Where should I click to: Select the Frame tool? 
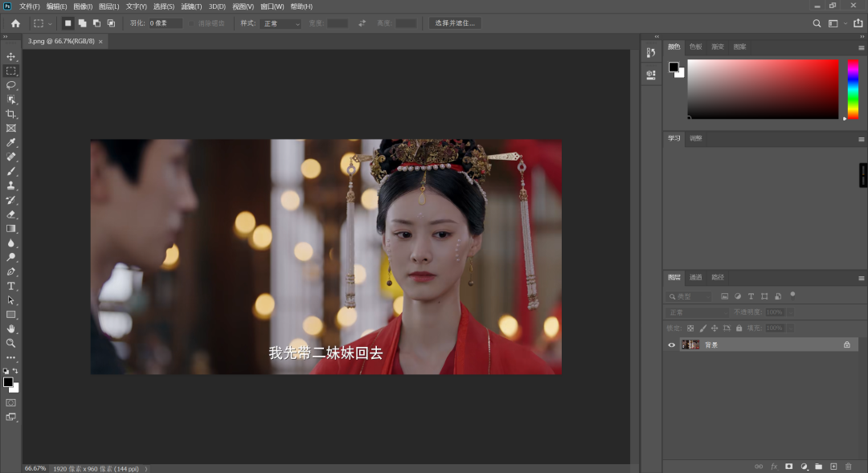(x=10, y=128)
